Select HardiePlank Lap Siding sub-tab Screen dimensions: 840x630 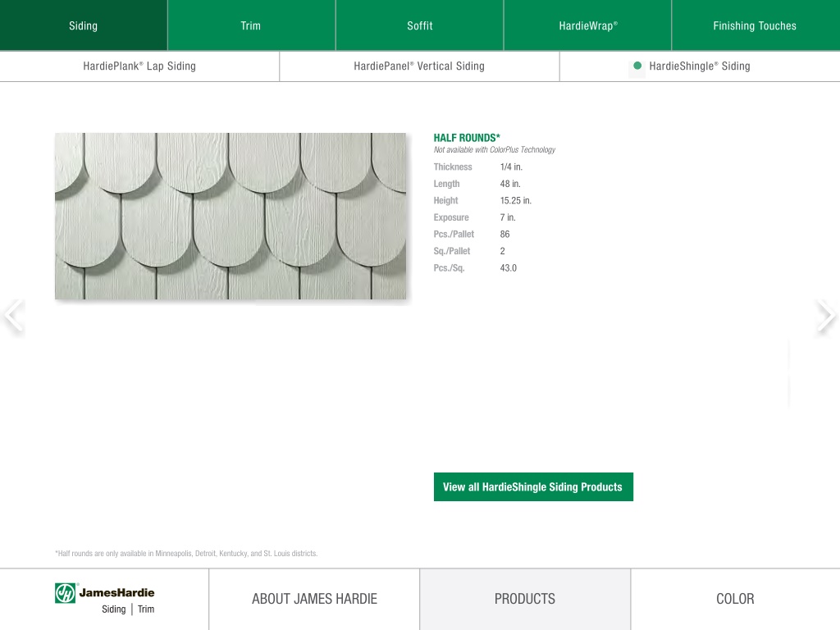139,66
